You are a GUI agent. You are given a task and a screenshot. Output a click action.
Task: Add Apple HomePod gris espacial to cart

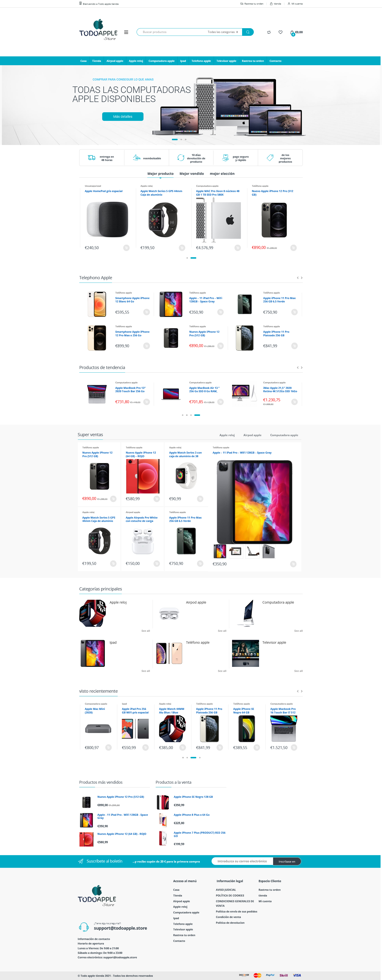pos(126,248)
